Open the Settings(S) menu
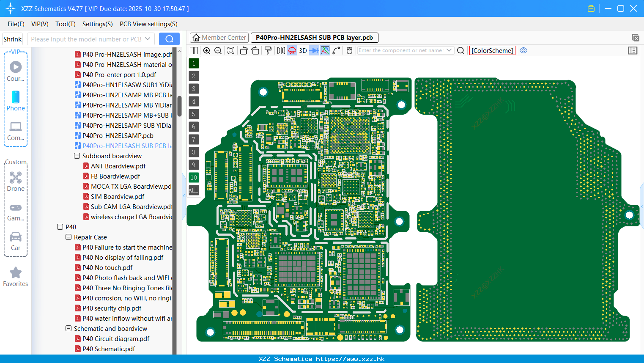Screen dimensions: 644x363 tap(98, 24)
